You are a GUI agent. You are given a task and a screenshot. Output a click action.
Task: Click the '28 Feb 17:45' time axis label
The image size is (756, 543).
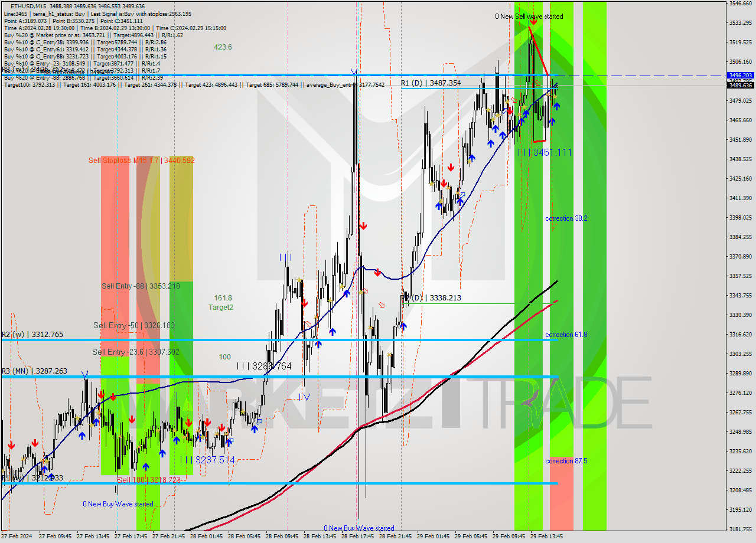[x=358, y=537]
